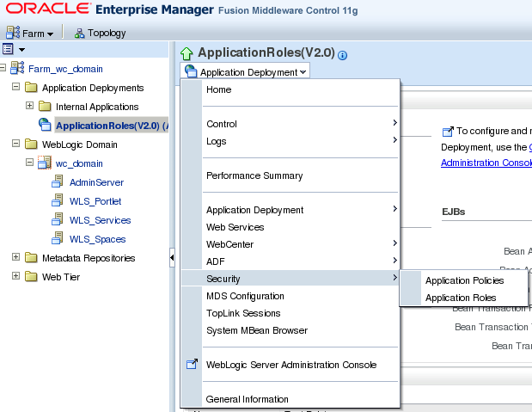Click the Farm_wc_domain farm icon
This screenshot has height=412, width=532.
[x=17, y=68]
